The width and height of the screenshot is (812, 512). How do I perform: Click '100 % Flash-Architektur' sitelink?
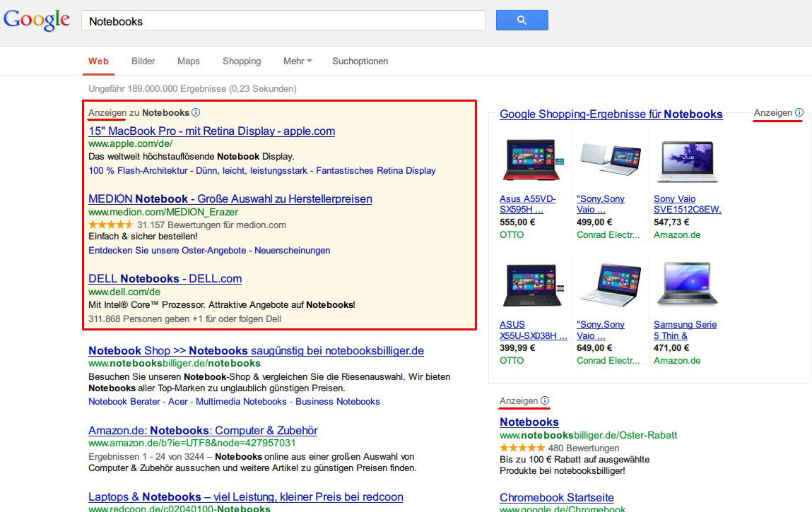pos(138,170)
